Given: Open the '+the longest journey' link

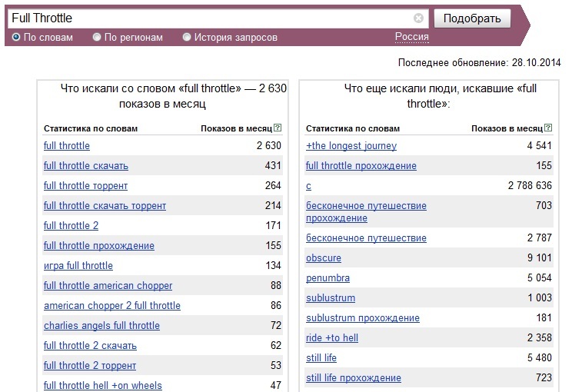Looking at the screenshot, I should coord(351,146).
